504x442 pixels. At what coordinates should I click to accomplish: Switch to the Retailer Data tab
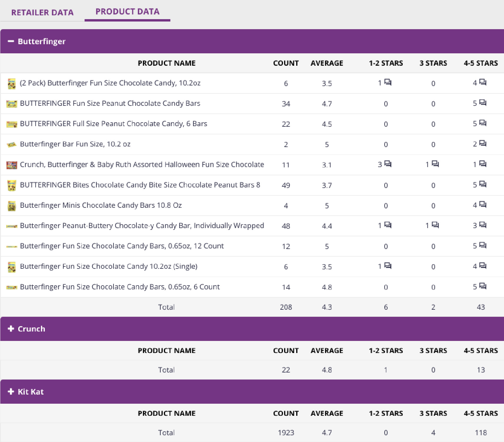[42, 12]
